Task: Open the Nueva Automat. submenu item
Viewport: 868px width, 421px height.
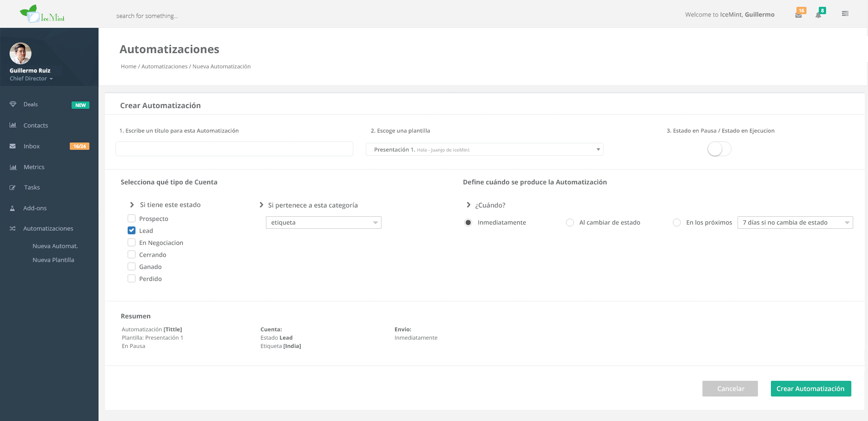Action: point(55,246)
